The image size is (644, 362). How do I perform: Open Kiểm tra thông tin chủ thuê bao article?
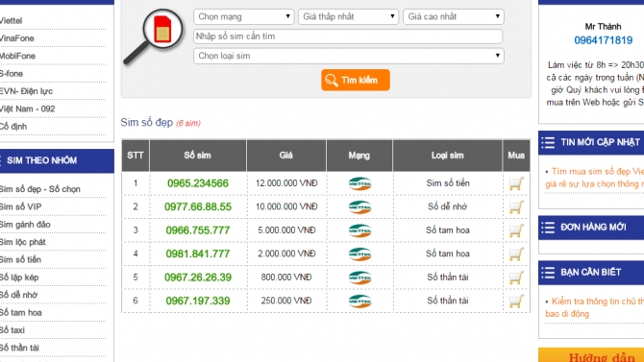pos(594,307)
